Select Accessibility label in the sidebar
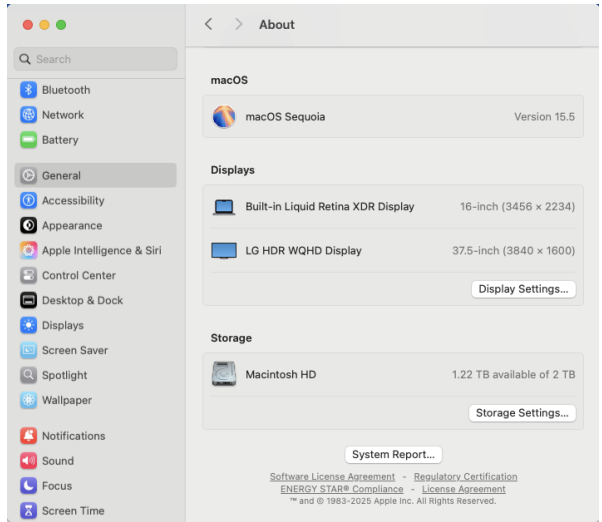602x522 pixels. (x=73, y=201)
